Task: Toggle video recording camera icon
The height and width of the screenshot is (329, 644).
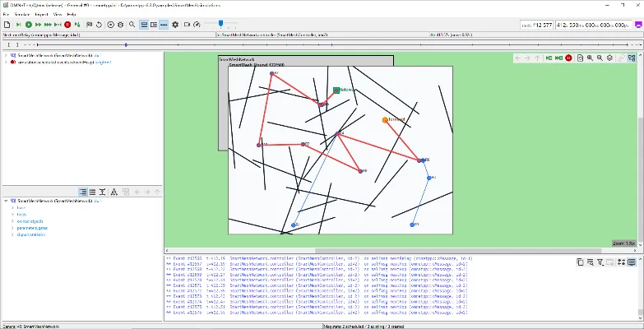Action: [187, 25]
